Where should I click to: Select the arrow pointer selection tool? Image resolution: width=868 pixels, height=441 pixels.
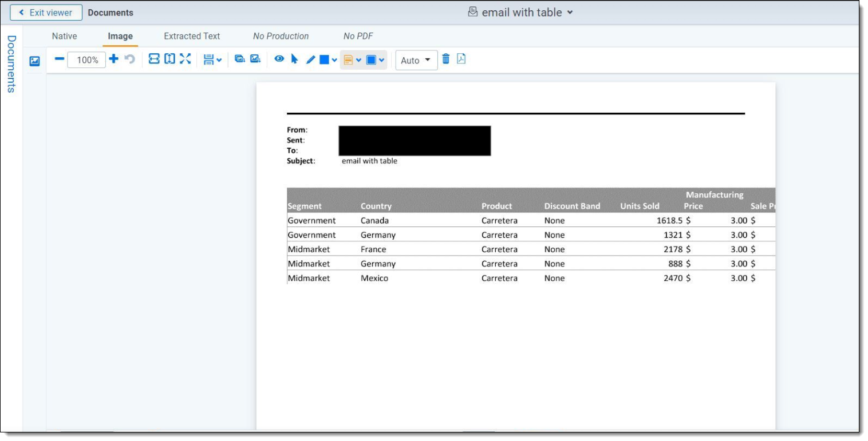click(294, 59)
